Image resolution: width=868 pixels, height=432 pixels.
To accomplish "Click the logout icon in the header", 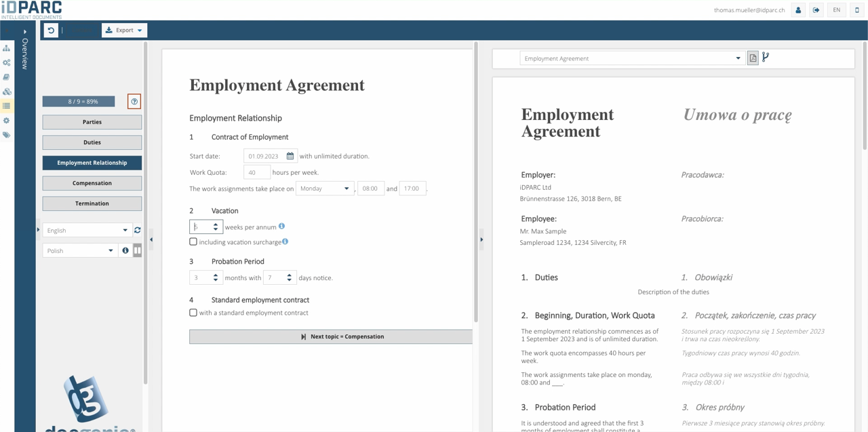I will click(816, 10).
